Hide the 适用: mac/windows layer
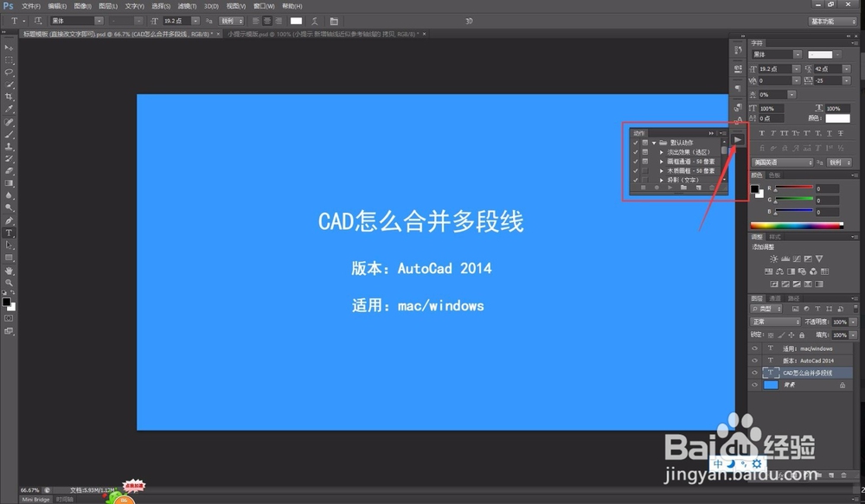Image resolution: width=865 pixels, height=504 pixels. tap(754, 348)
